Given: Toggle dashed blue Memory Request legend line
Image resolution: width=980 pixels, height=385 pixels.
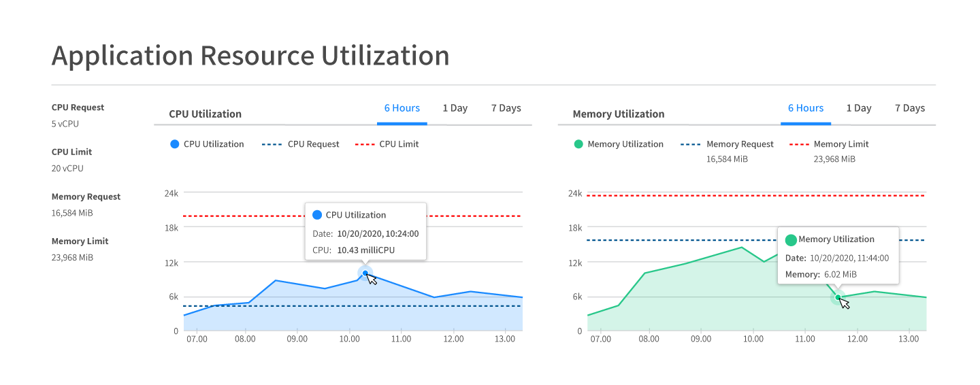Looking at the screenshot, I should (x=689, y=144).
